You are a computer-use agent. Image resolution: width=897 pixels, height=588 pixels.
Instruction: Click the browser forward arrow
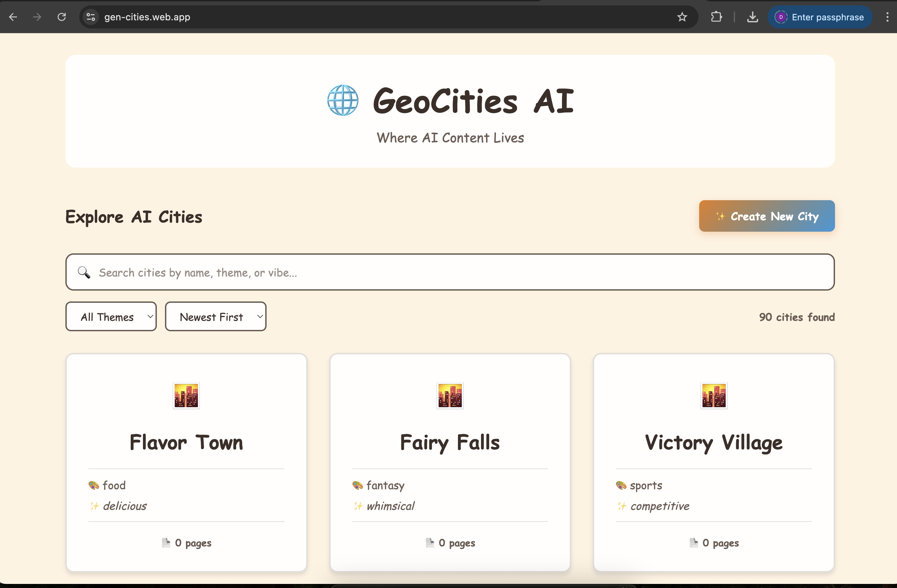pyautogui.click(x=37, y=17)
